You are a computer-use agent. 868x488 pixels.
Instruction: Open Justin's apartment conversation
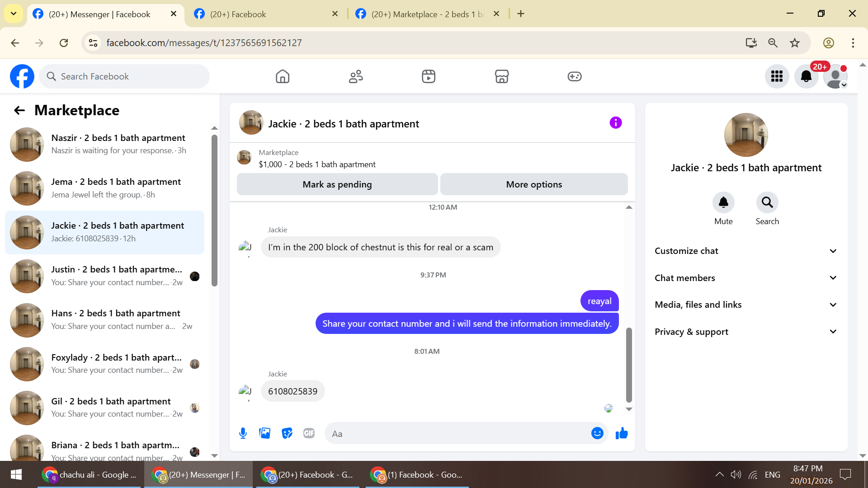click(x=105, y=276)
